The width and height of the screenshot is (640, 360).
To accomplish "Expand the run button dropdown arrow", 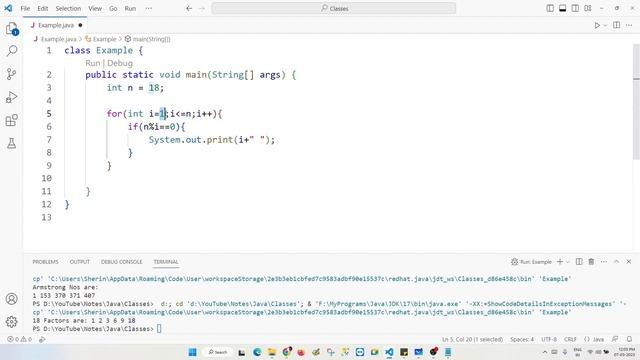I will [x=605, y=25].
